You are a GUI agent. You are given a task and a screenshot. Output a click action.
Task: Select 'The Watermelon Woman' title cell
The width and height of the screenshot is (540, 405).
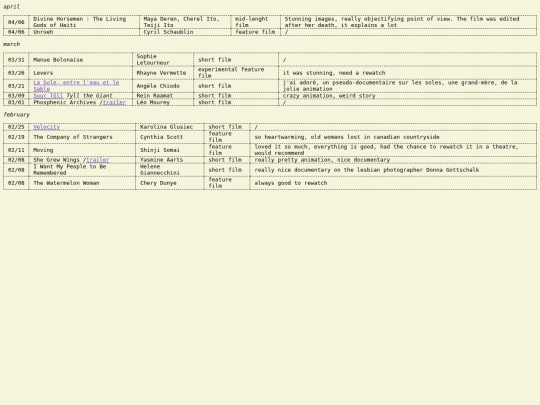(x=82, y=183)
